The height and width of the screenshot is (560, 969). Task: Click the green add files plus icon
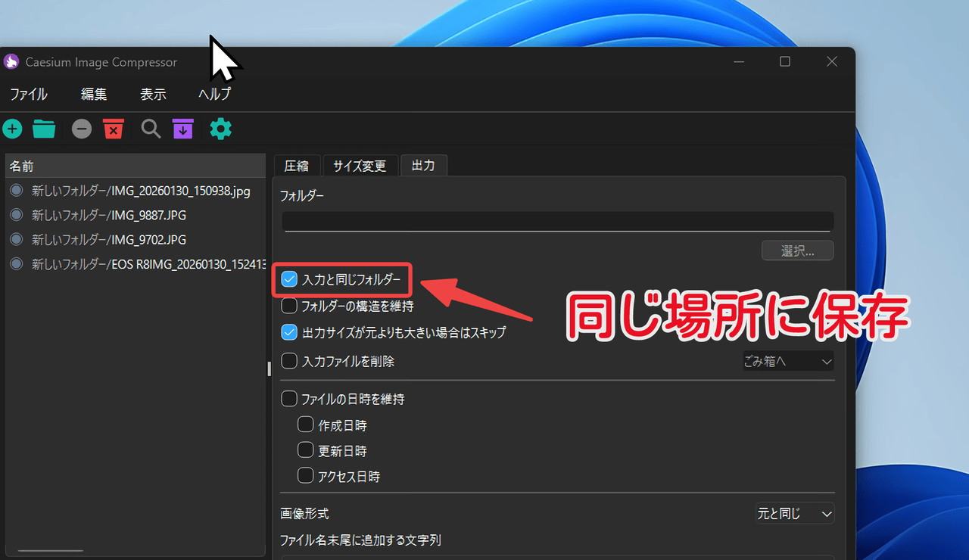[12, 129]
